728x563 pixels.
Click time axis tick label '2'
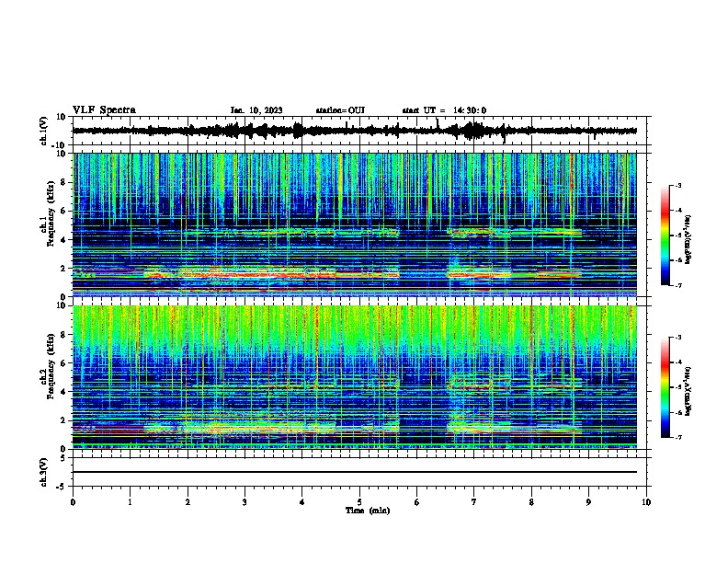(x=188, y=501)
